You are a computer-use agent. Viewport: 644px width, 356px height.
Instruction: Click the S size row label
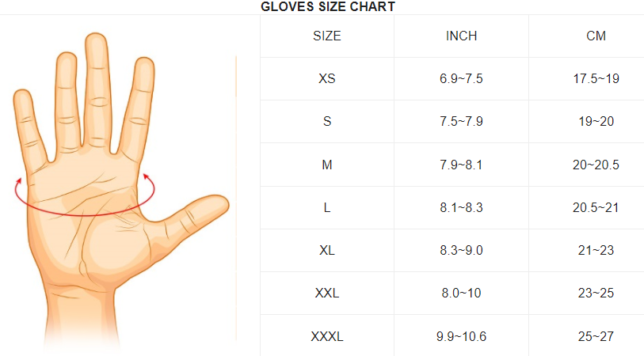pyautogui.click(x=327, y=122)
